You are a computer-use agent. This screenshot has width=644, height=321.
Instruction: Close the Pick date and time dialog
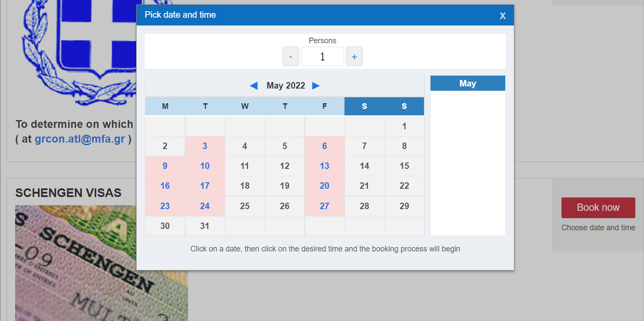click(x=502, y=16)
